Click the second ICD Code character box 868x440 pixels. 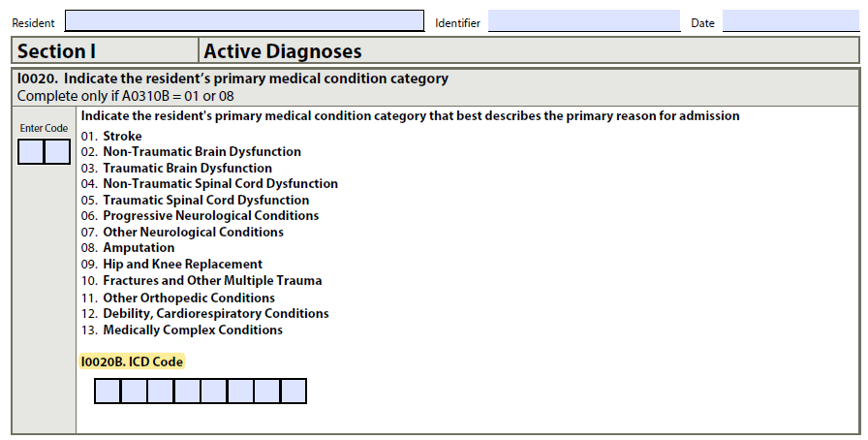(x=134, y=392)
